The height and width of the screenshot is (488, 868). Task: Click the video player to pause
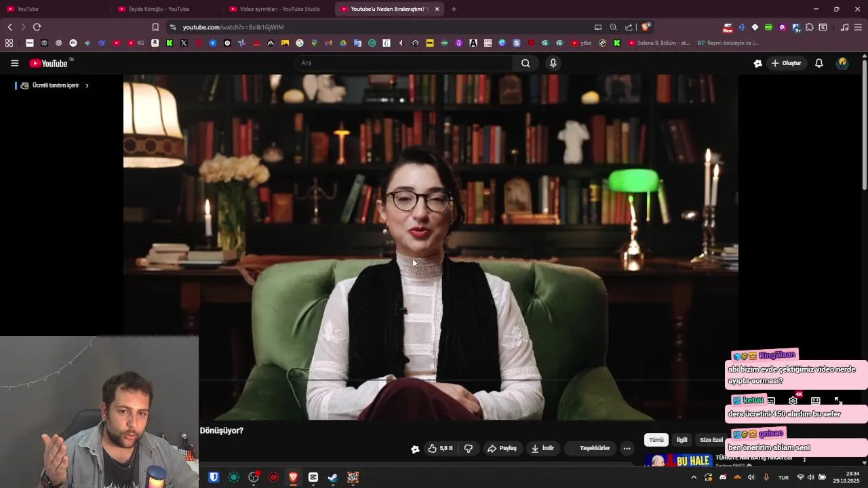pyautogui.click(x=431, y=247)
